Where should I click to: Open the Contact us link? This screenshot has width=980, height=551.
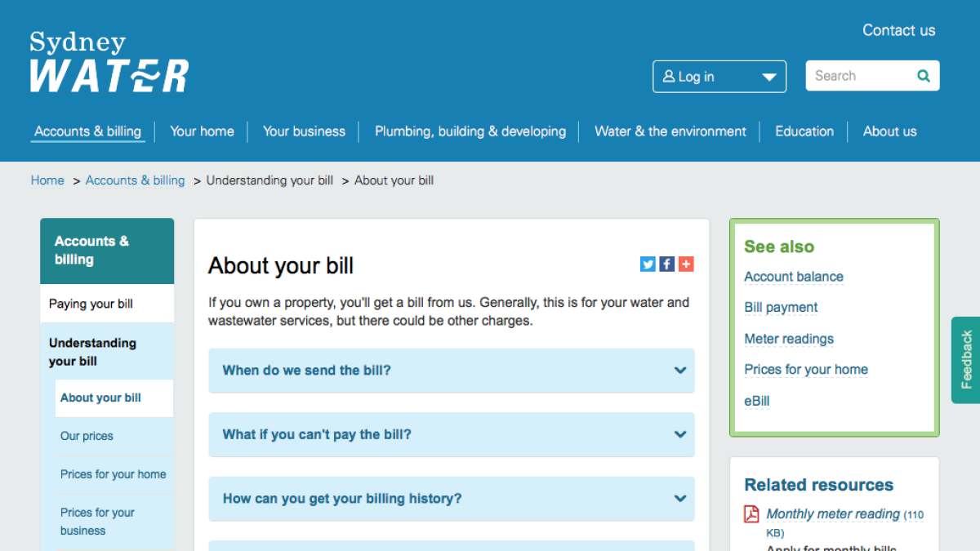(x=898, y=30)
